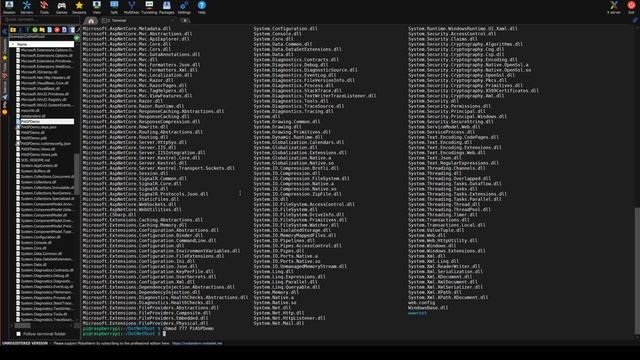Open a new tab with the plus button
This screenshot has width=640, height=360.
[x=185, y=20]
